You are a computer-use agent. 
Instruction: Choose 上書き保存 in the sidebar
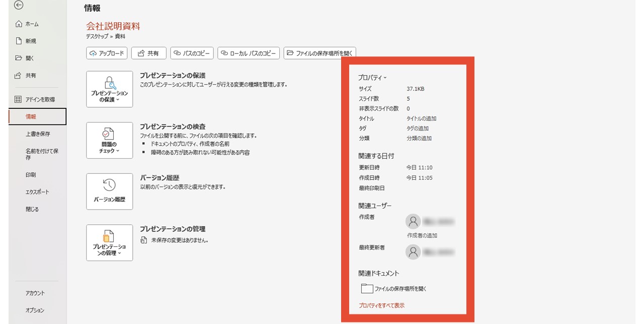pos(38,134)
